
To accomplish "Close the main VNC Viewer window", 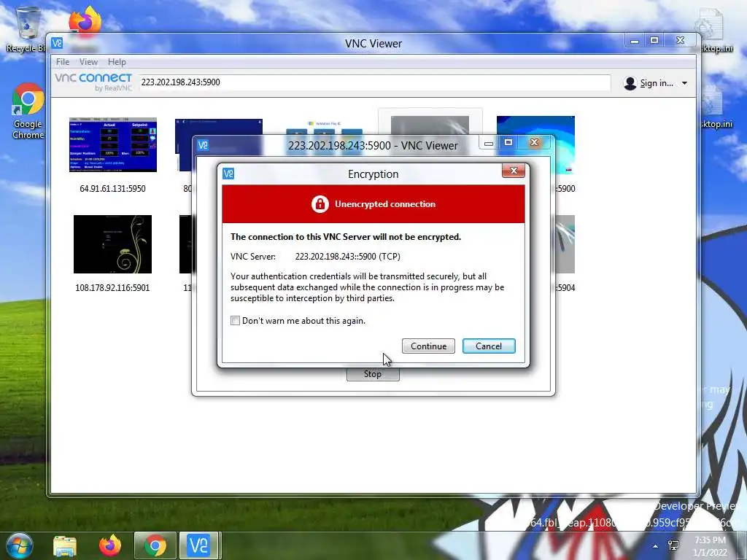I will click(681, 41).
